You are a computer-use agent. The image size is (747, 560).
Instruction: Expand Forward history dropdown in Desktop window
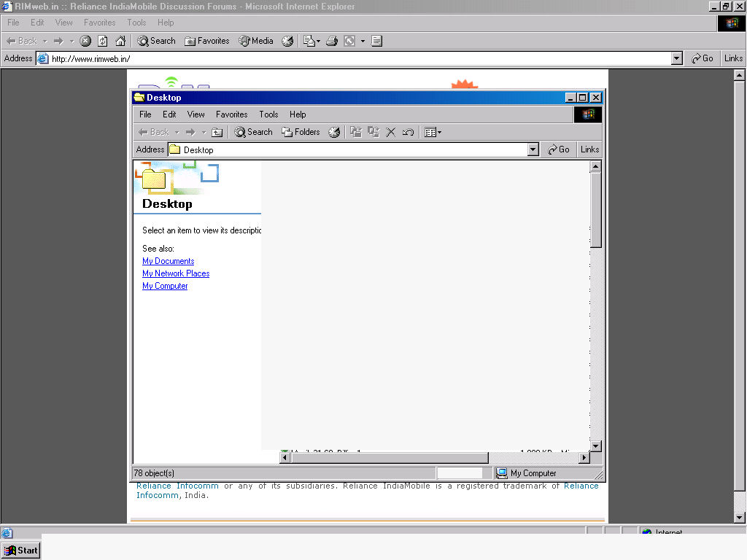click(204, 133)
